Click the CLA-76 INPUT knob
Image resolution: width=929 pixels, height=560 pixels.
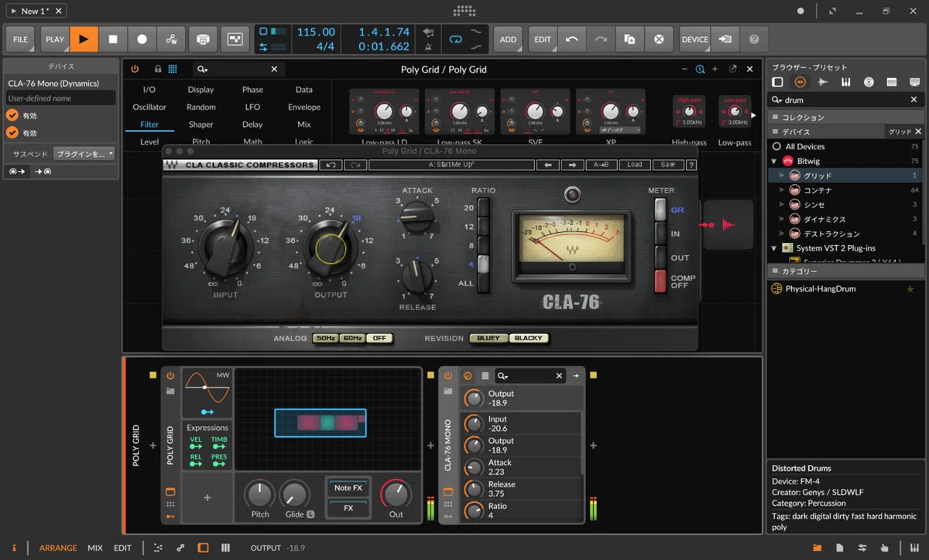[x=226, y=248]
